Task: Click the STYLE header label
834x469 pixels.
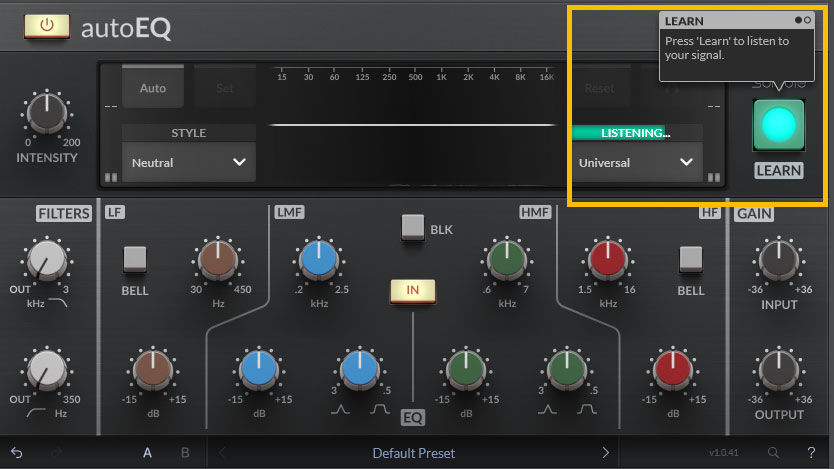Action: [188, 133]
